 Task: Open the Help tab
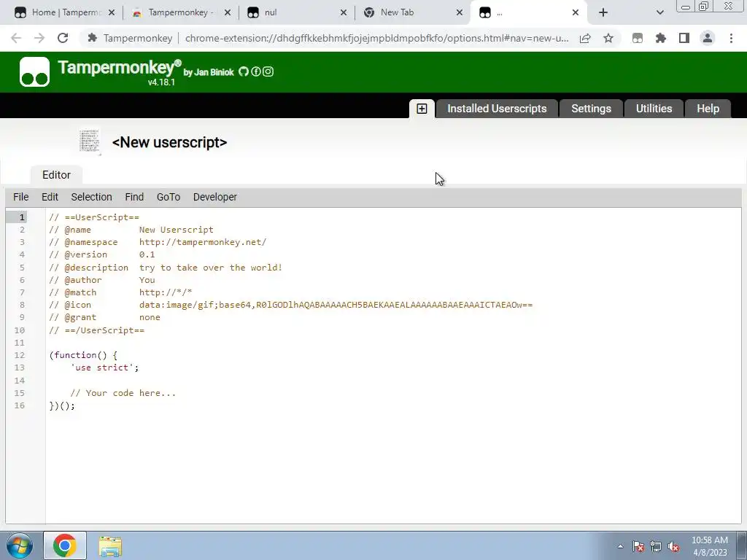coord(708,109)
